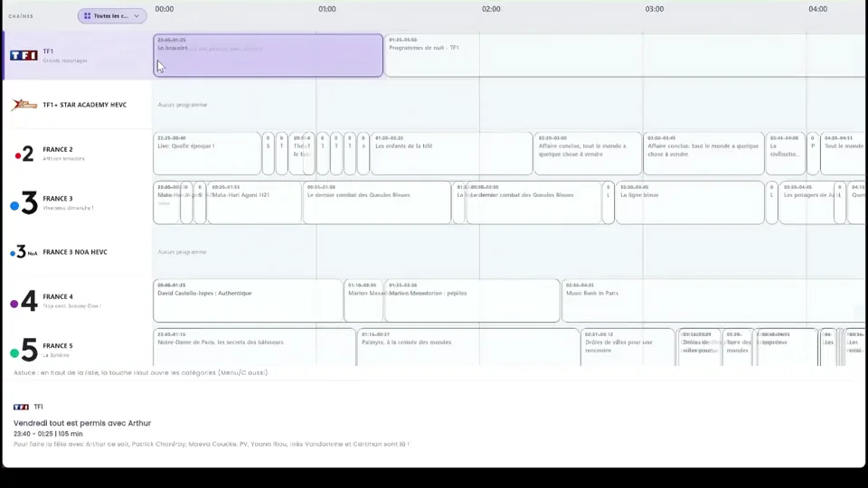
Task: Click the France 4 channel logo
Action: [24, 301]
